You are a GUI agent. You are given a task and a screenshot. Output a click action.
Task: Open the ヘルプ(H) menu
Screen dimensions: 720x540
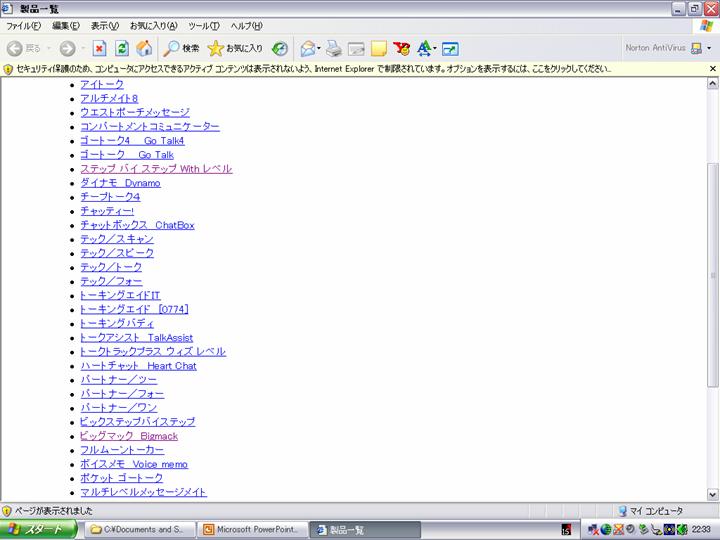click(246, 26)
